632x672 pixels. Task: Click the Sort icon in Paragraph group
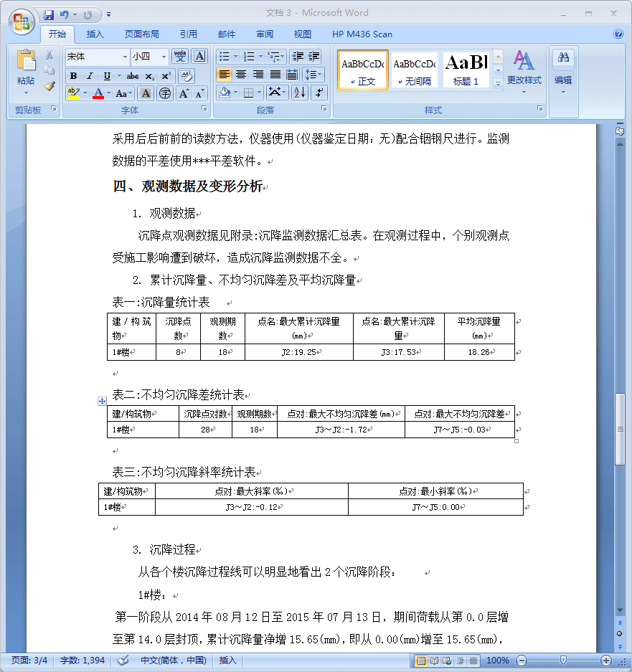tap(300, 93)
